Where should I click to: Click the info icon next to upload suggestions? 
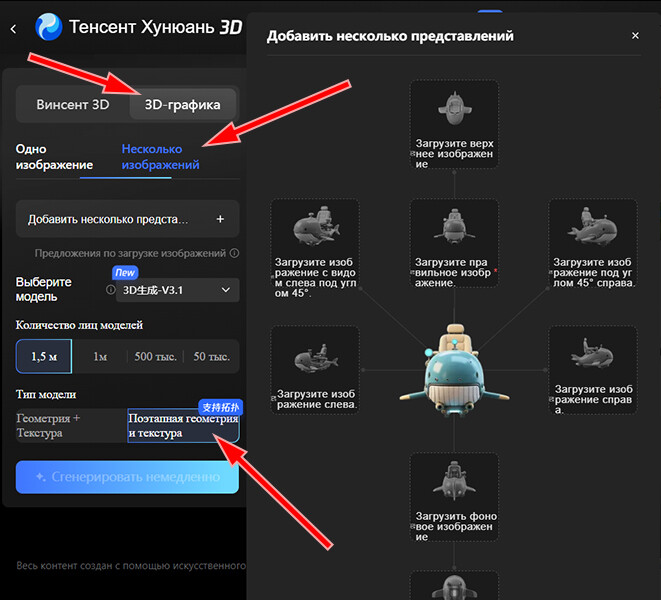tap(234, 254)
